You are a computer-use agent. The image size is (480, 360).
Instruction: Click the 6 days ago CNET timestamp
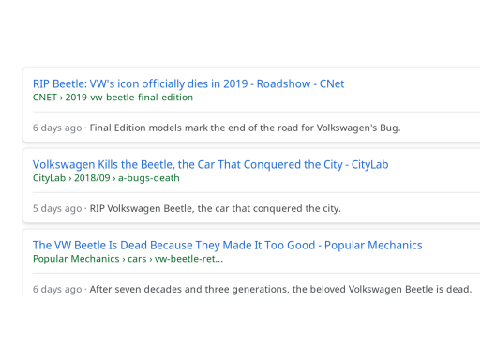click(57, 128)
